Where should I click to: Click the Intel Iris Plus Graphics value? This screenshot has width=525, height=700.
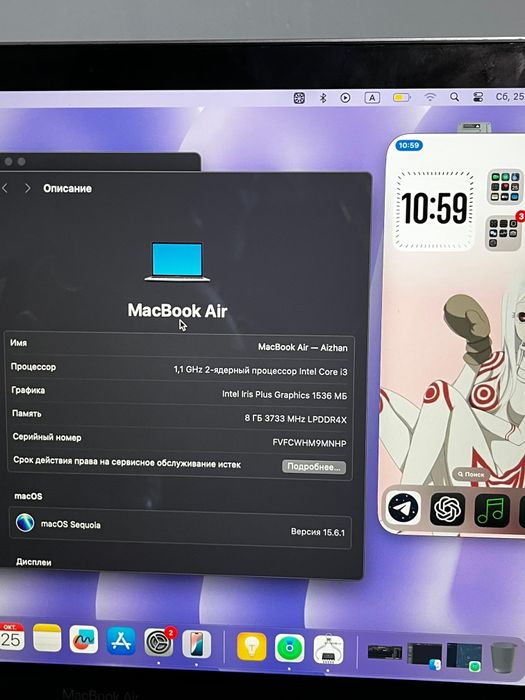pyautogui.click(x=284, y=395)
